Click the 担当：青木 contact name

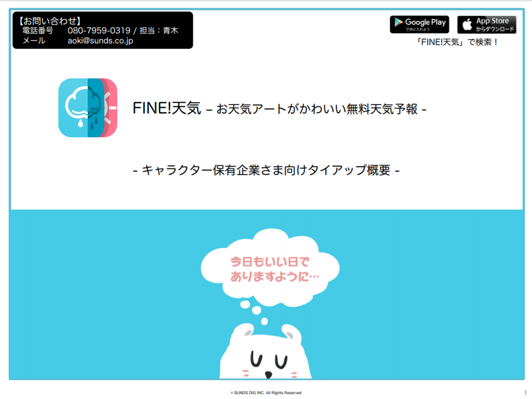click(159, 31)
